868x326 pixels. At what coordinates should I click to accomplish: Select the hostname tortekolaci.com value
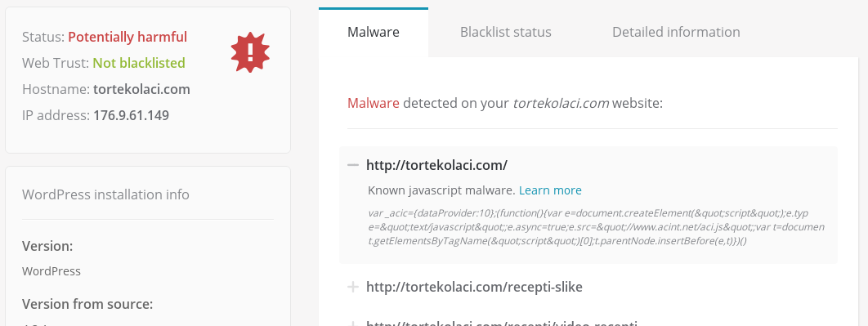point(141,89)
